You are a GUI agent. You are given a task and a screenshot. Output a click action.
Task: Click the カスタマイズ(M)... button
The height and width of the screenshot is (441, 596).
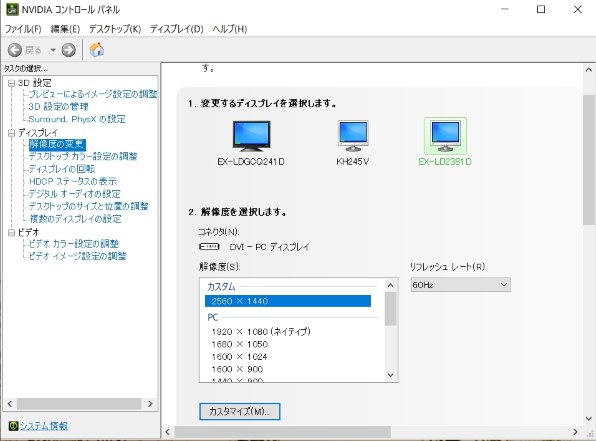pyautogui.click(x=239, y=411)
